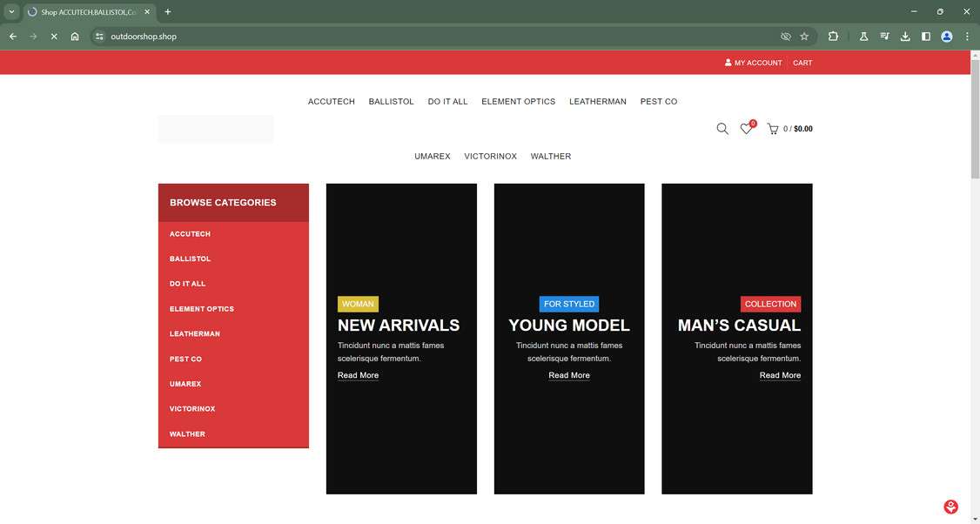Open the DO IT ALL top navigation item
980x524 pixels.
[447, 101]
